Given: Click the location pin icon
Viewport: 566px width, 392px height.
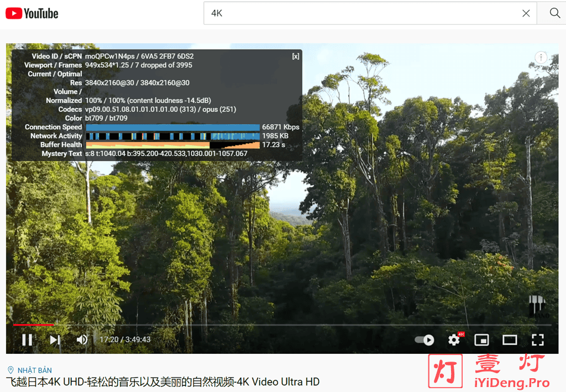Looking at the screenshot, I should [11, 370].
